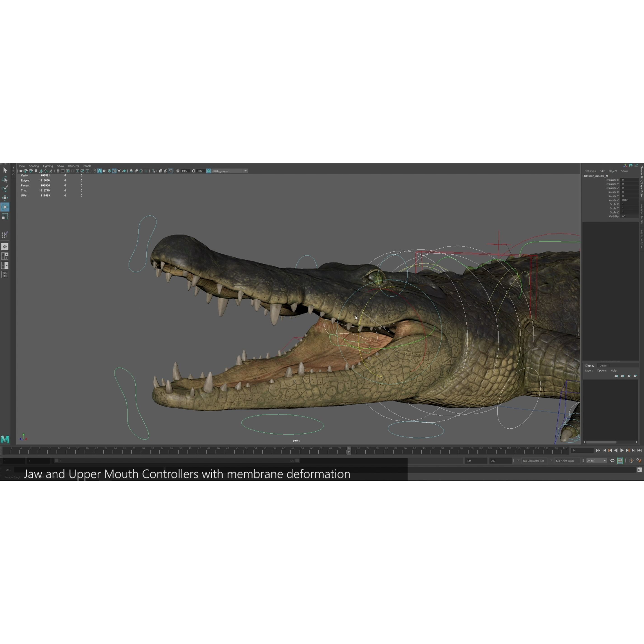This screenshot has height=644, width=644.
Task: Click the Rotate Z value 0.891
Action: (630, 200)
